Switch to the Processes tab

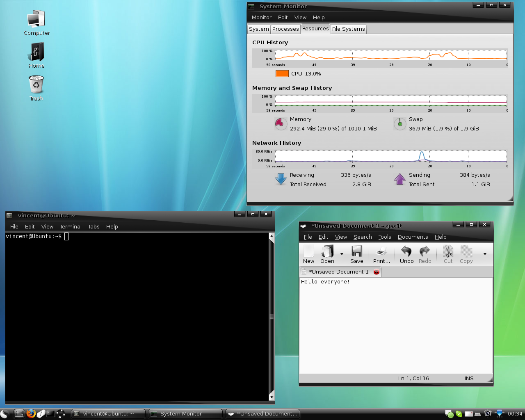pos(285,29)
